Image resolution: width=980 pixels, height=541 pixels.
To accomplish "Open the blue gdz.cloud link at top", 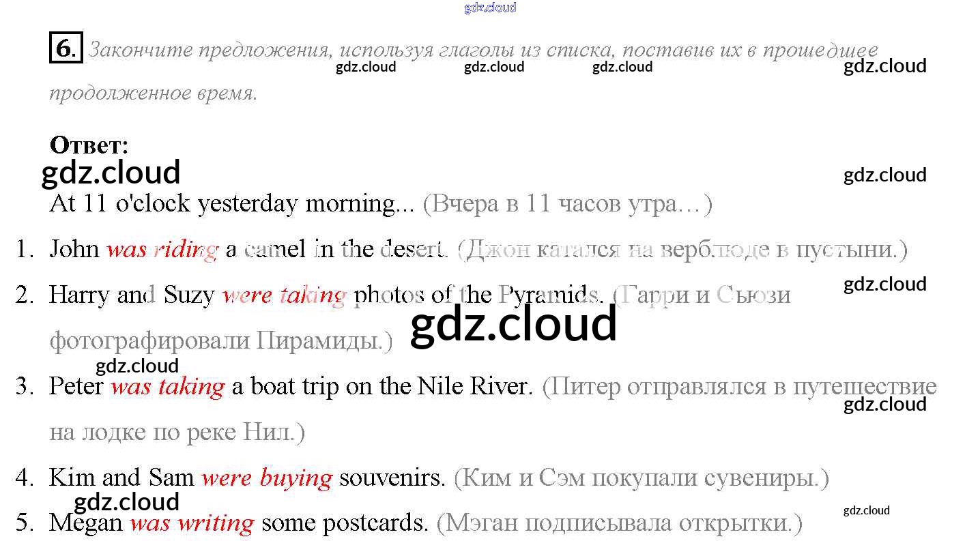I will [x=489, y=8].
